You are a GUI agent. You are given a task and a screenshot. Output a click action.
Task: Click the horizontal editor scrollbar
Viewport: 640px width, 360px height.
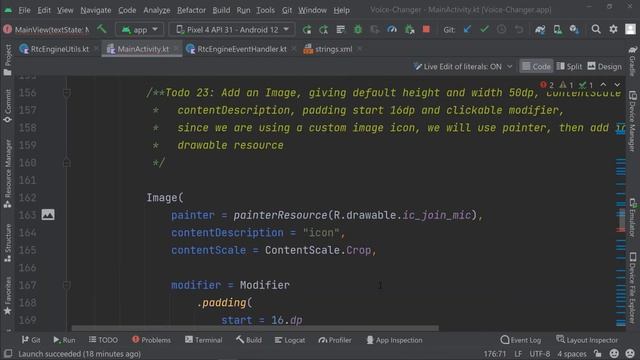pos(255,328)
